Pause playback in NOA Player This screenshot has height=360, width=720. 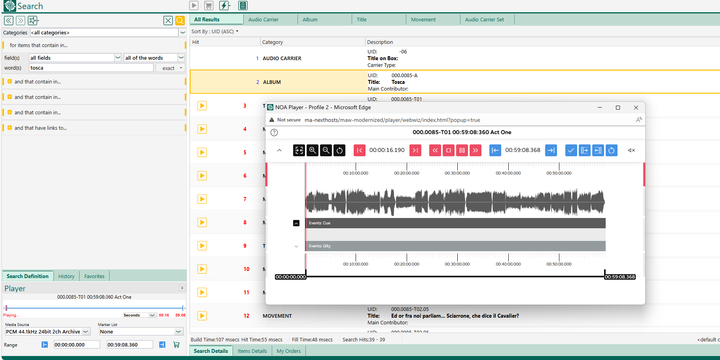[462, 150]
